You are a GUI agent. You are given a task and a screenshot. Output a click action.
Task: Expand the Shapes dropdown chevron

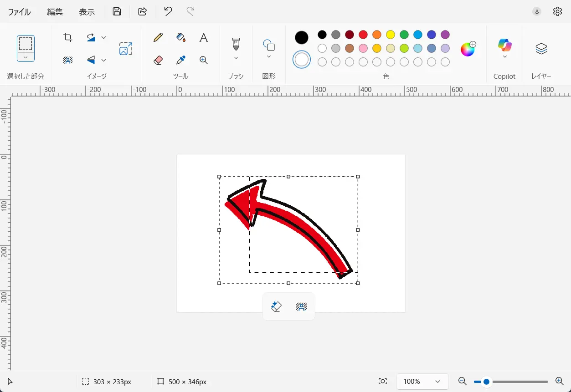click(269, 57)
